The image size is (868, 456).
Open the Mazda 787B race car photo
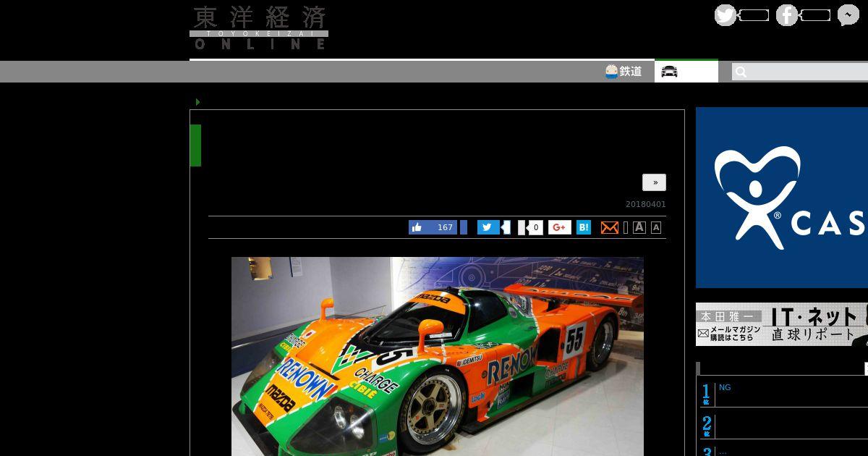click(438, 356)
